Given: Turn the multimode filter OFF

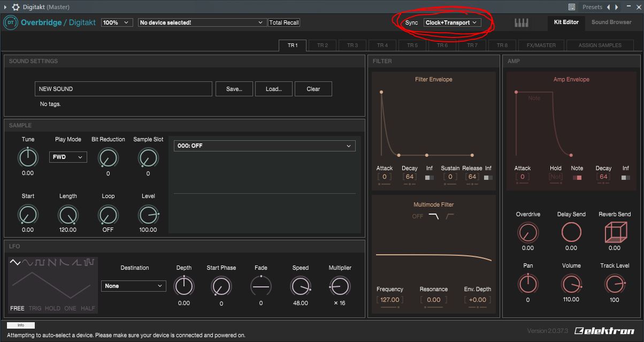Looking at the screenshot, I should pos(418,216).
